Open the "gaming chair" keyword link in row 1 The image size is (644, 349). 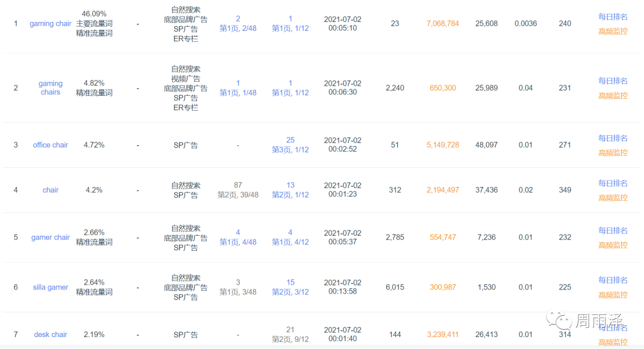51,24
